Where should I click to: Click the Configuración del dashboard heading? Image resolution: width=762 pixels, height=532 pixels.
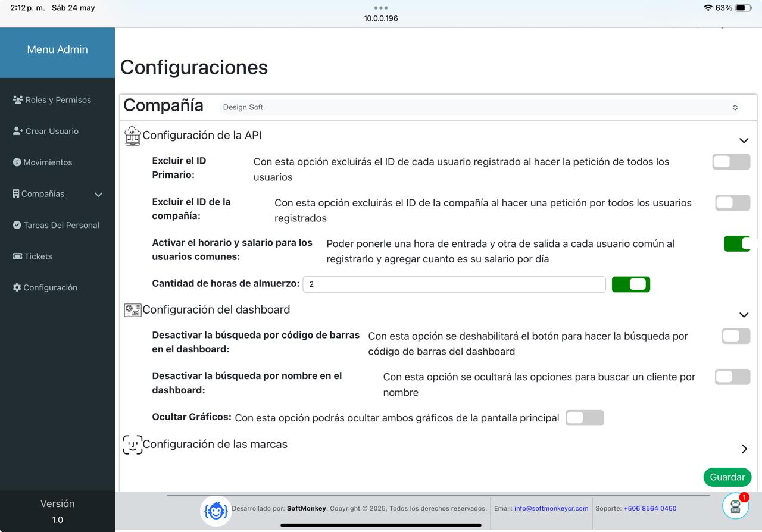pyautogui.click(x=216, y=309)
